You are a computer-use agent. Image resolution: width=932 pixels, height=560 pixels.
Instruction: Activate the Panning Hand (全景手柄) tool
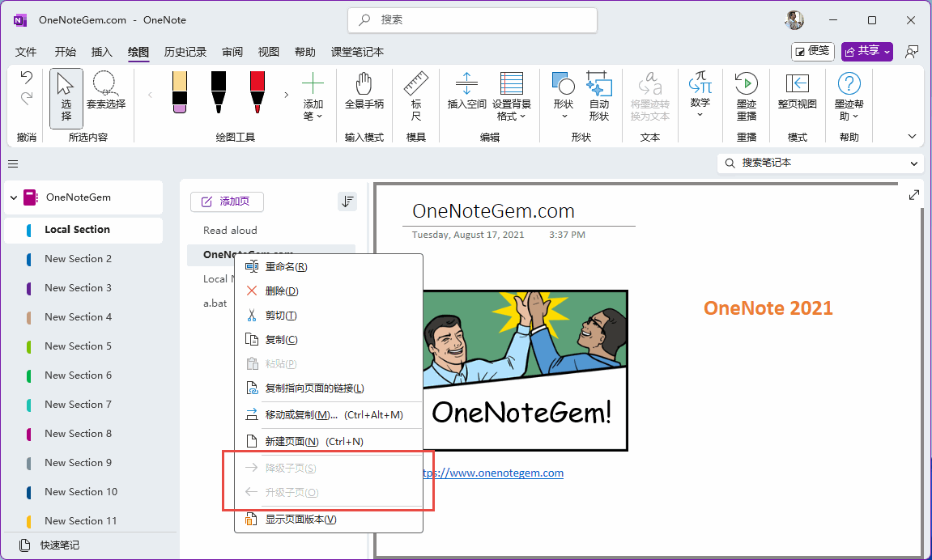(x=364, y=85)
